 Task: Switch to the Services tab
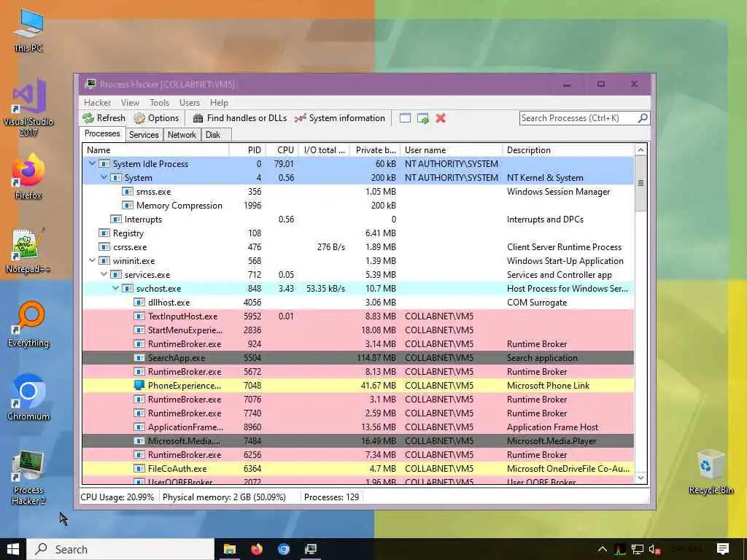click(x=144, y=135)
